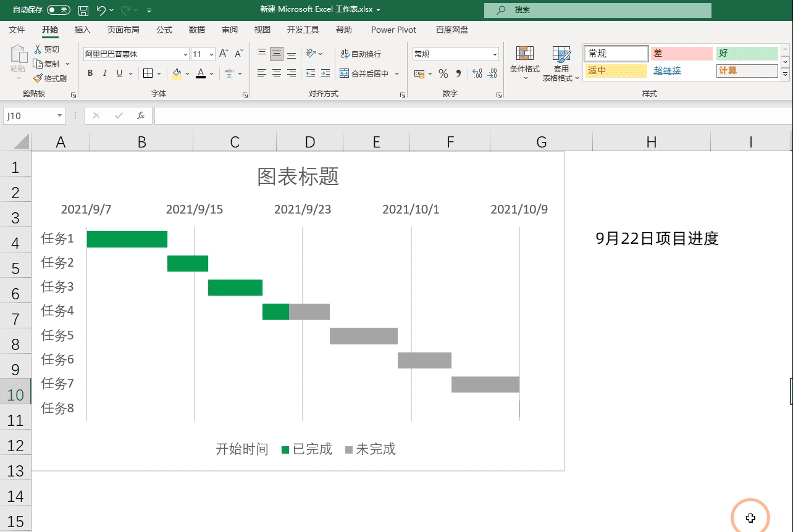Screen dimensions: 793x532
Task: Toggle Italic formatting
Action: click(x=105, y=73)
